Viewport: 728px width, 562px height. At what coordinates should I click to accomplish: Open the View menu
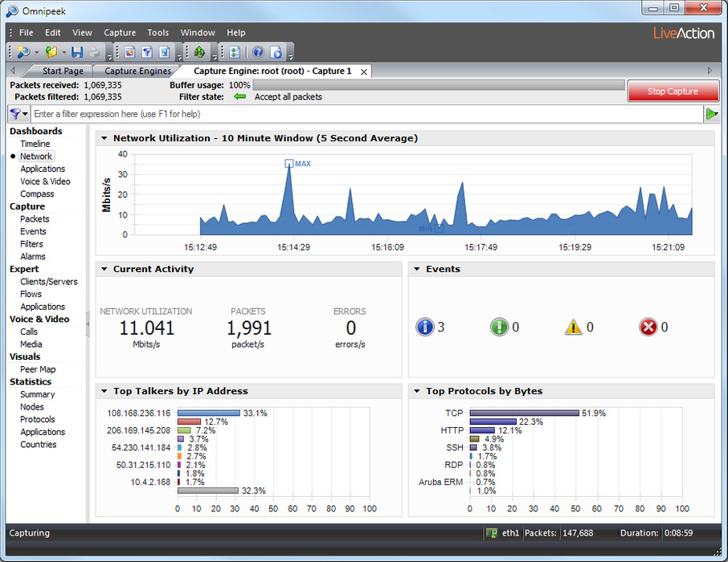coord(82,32)
